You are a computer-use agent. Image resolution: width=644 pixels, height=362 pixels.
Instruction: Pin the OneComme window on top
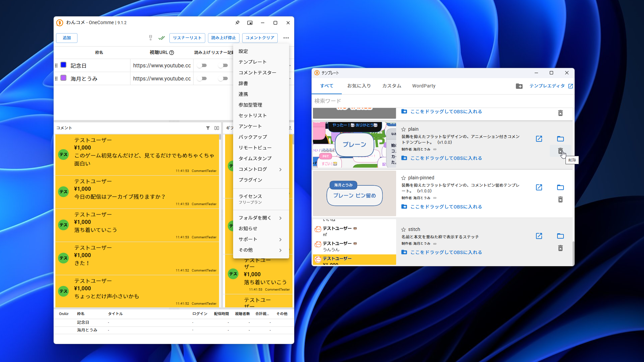pyautogui.click(x=237, y=23)
